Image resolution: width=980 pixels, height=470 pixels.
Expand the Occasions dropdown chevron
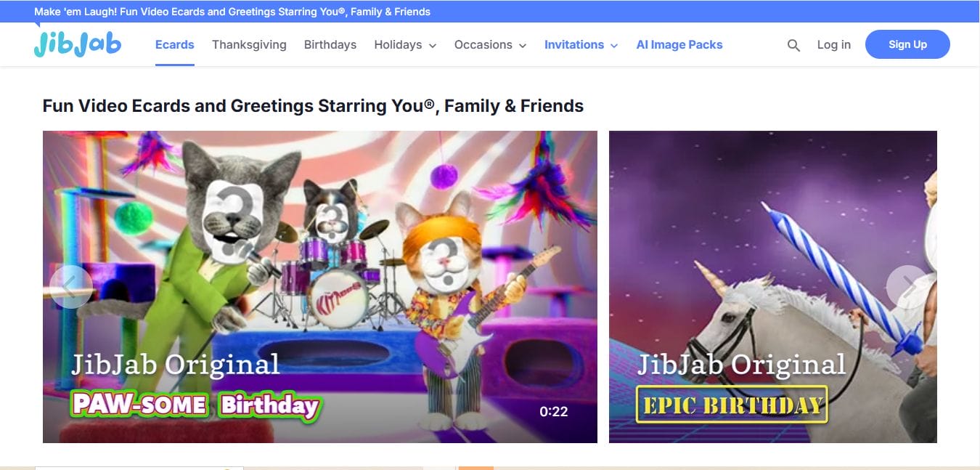tap(522, 45)
